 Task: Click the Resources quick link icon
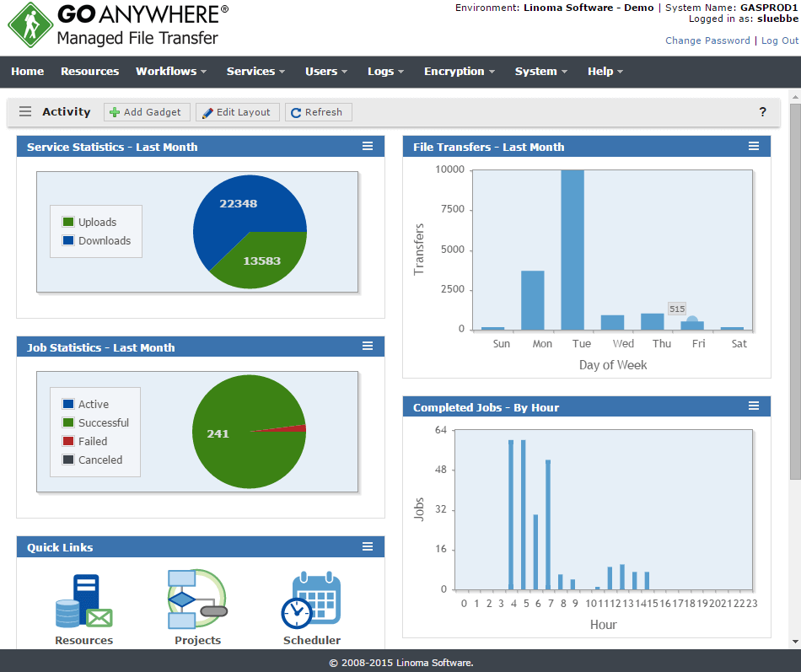pos(83,601)
